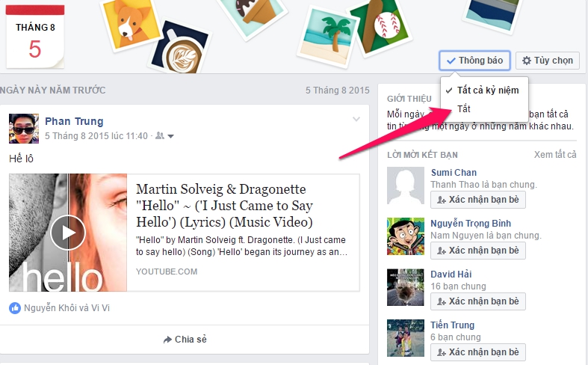588x365 pixels.
Task: Click Phan Trung's profile avatar
Action: 24,129
